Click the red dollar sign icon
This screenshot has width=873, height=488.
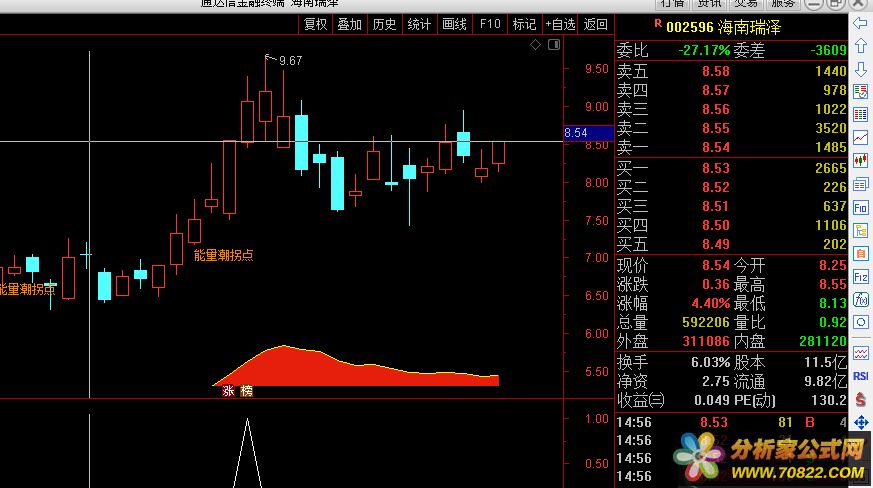tap(860, 399)
